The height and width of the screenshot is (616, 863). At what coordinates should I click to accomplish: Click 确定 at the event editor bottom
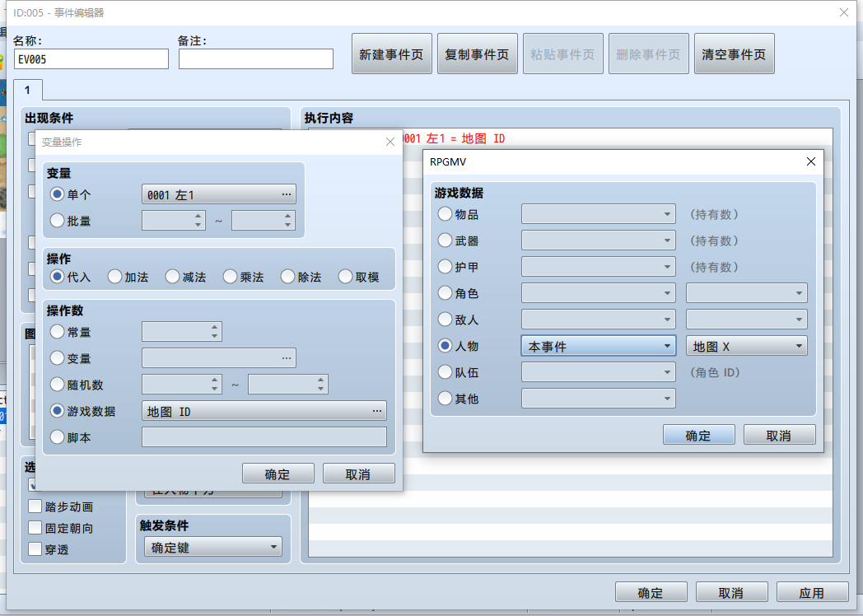point(651,592)
